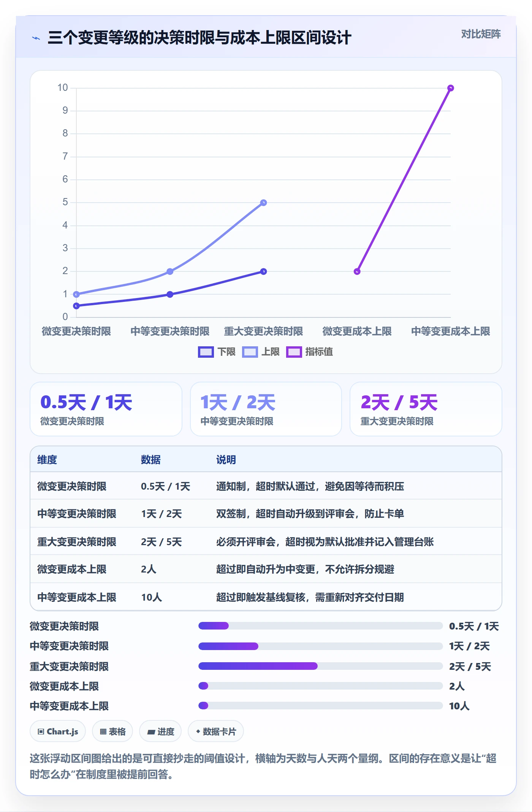Click the 微变更决策时限 table row label
Screen dimensions: 532x812
72,486
